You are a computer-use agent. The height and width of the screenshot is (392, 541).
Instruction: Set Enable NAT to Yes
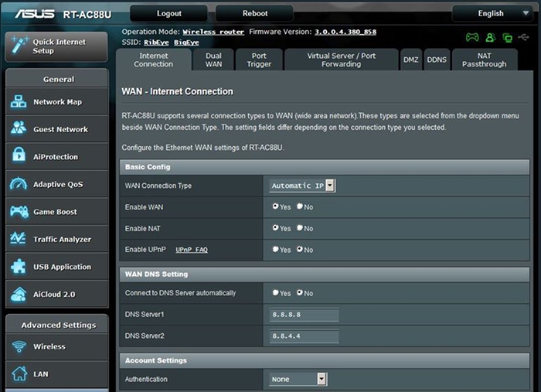point(275,228)
